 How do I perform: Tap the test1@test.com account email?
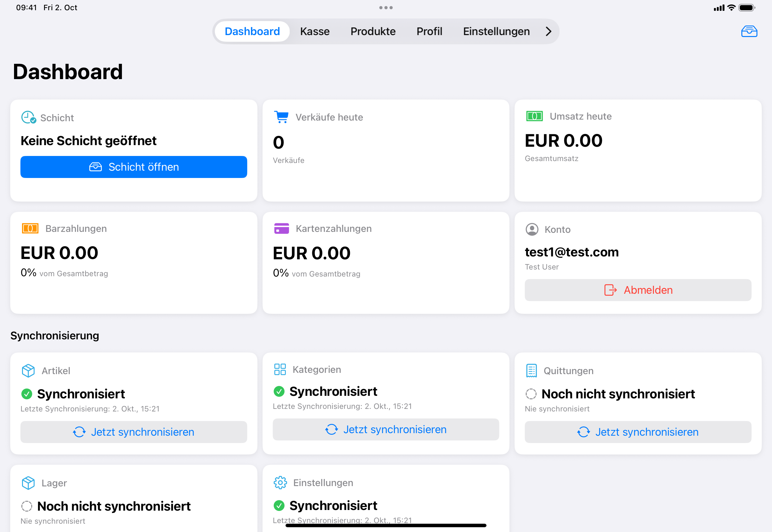[x=572, y=252]
